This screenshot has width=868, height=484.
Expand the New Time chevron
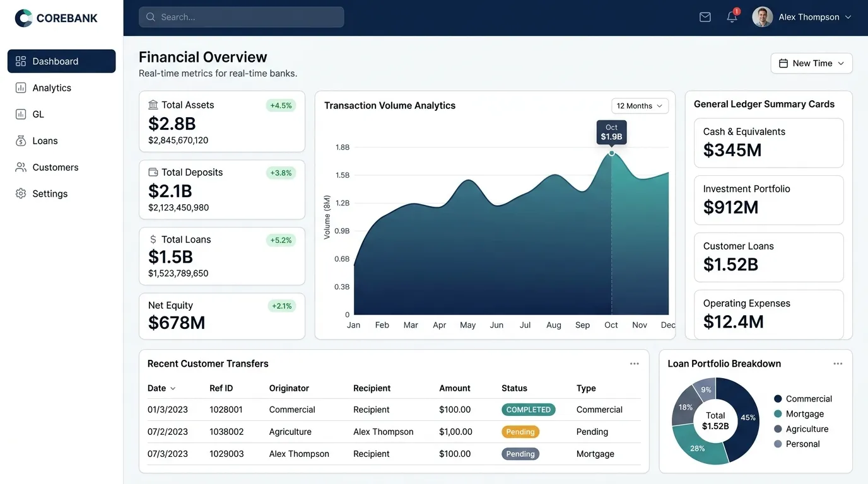[x=841, y=63]
